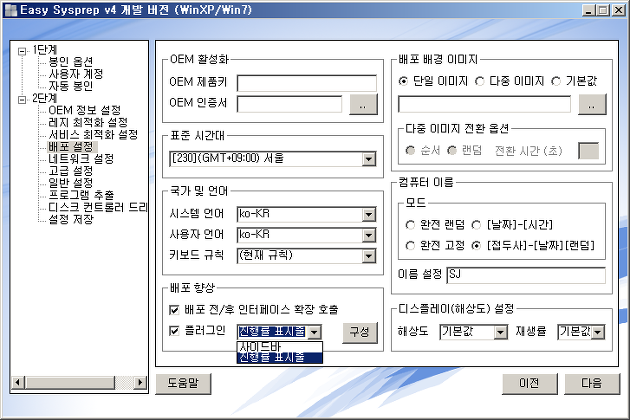This screenshot has height=420, width=630.
Task: Browse for OEM 인증서 file
Action: 363,104
